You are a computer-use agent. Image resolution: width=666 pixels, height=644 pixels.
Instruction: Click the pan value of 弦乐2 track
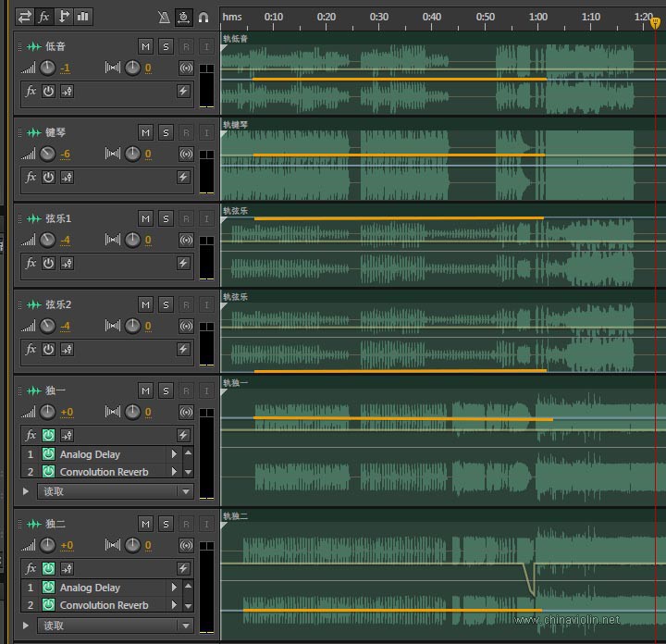point(147,326)
